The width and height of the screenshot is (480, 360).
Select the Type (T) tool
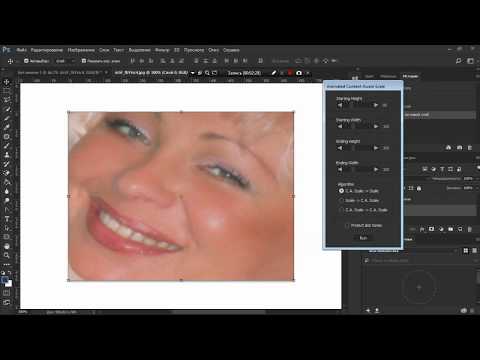pos(7,219)
